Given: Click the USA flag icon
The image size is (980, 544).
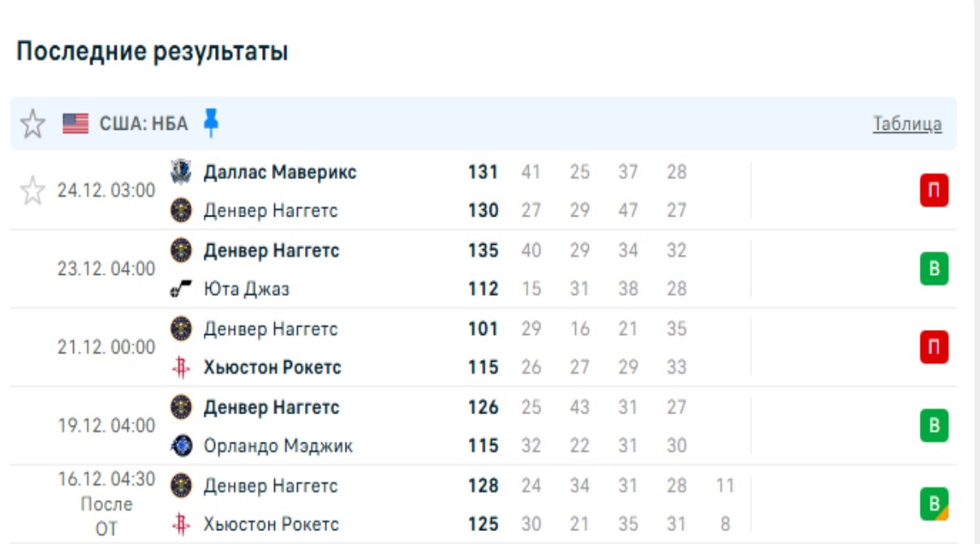Looking at the screenshot, I should [75, 124].
